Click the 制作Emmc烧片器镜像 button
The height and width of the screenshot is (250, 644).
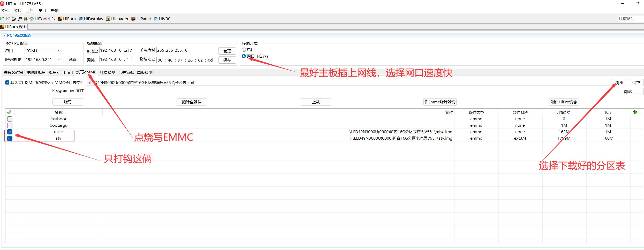440,102
